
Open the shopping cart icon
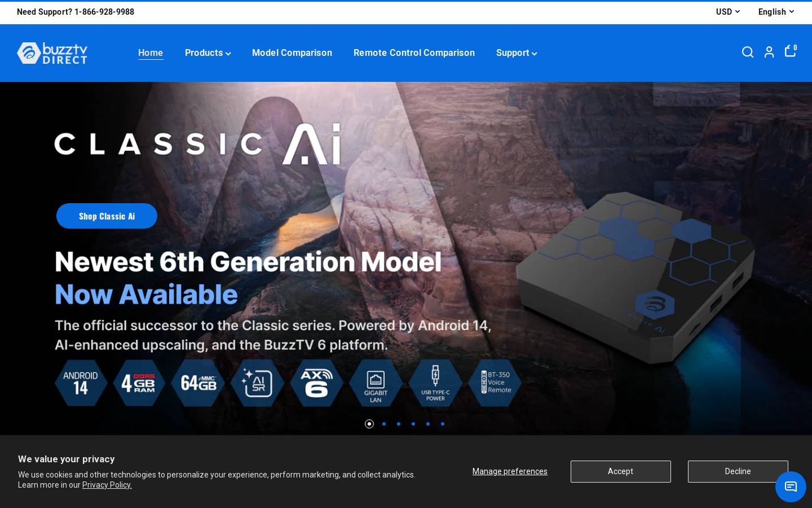791,51
